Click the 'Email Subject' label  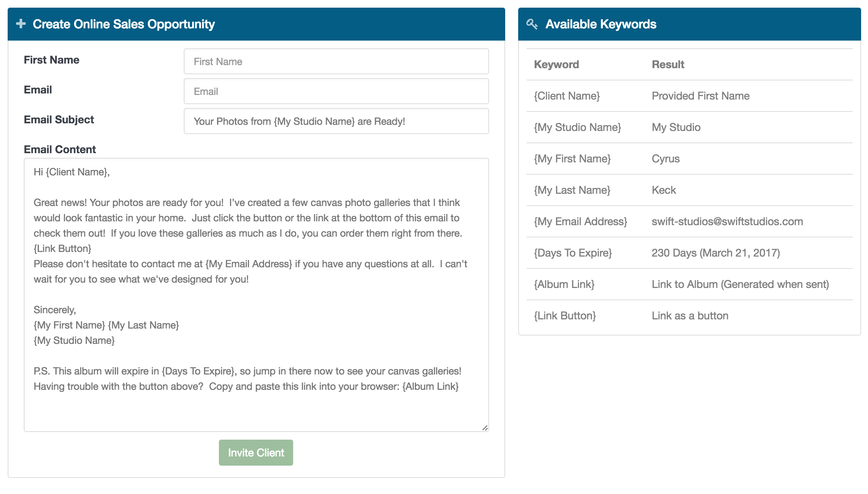pyautogui.click(x=59, y=119)
